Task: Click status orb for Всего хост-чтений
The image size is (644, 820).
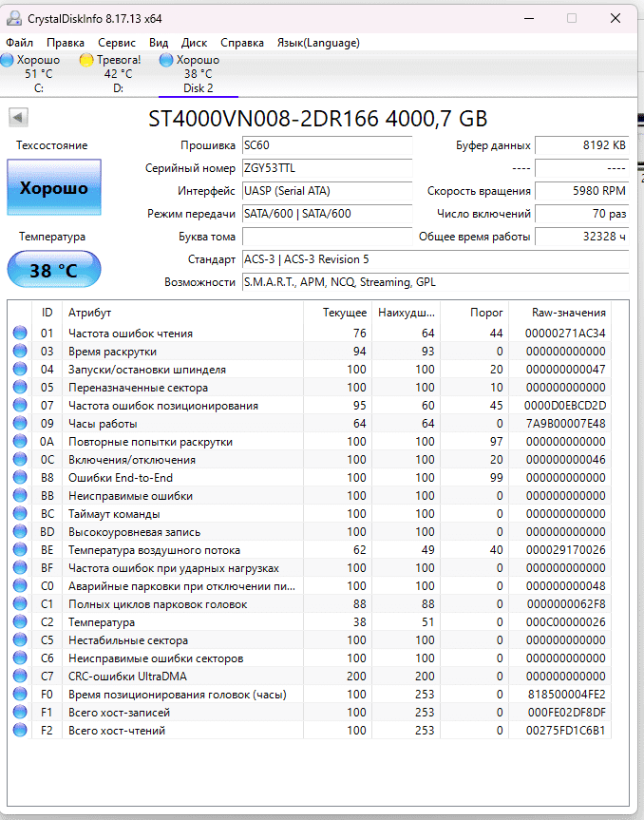Action: (20, 731)
